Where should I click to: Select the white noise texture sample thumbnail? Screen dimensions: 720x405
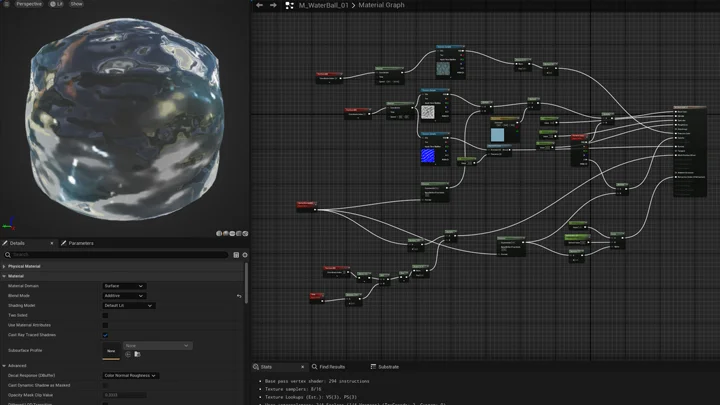(428, 112)
